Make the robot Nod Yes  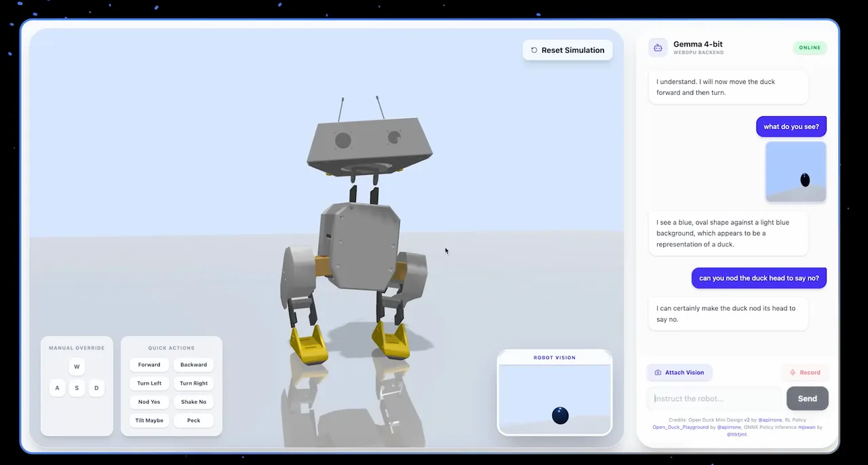[x=149, y=402]
